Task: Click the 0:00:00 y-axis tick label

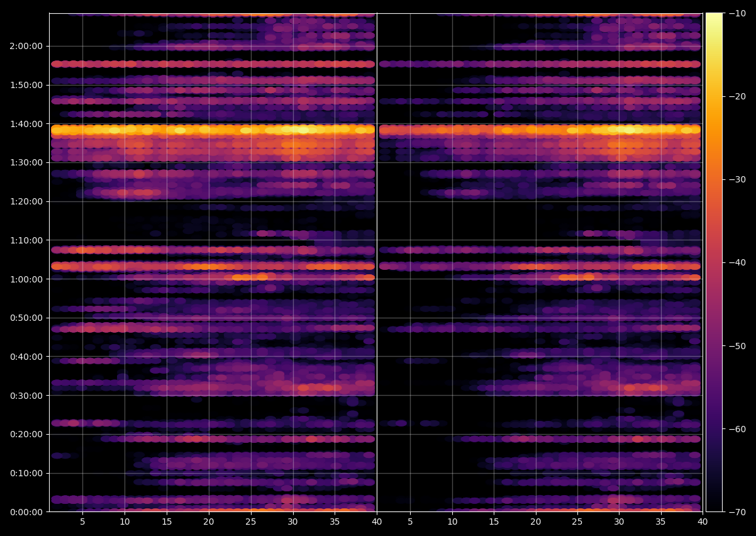Action: [26, 512]
